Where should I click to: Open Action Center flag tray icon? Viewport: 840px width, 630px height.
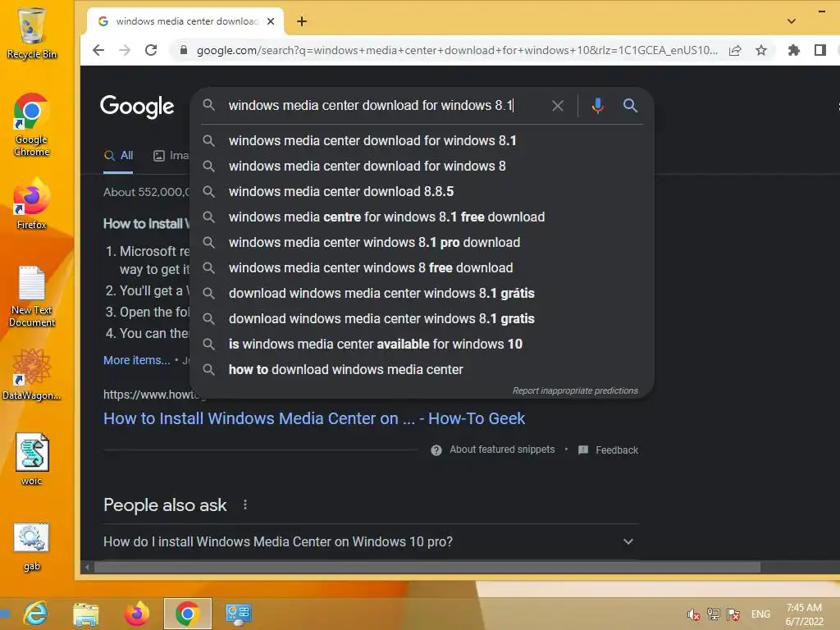[x=733, y=614]
